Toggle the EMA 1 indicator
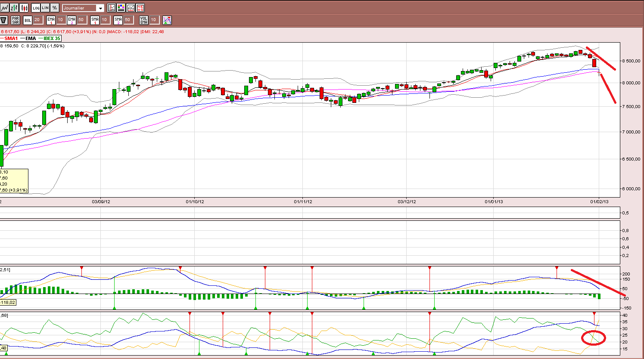644x359 pixels. [x=51, y=20]
